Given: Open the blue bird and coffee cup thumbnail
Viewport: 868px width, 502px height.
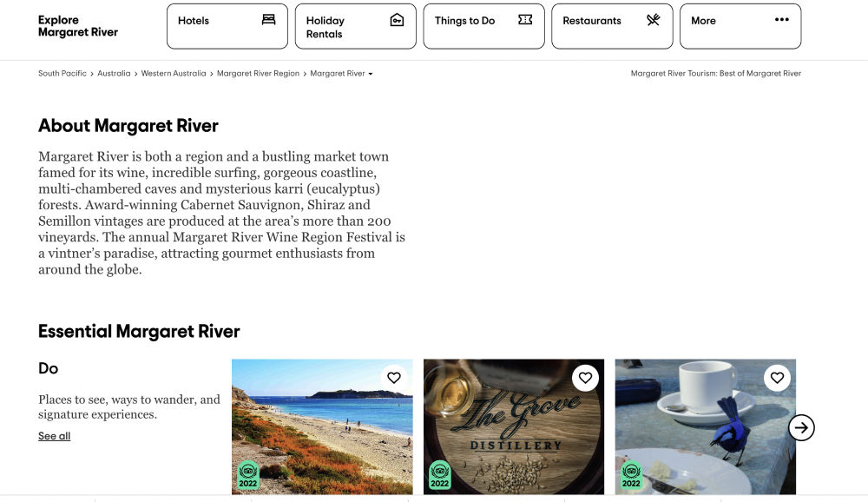Looking at the screenshot, I should click(705, 426).
